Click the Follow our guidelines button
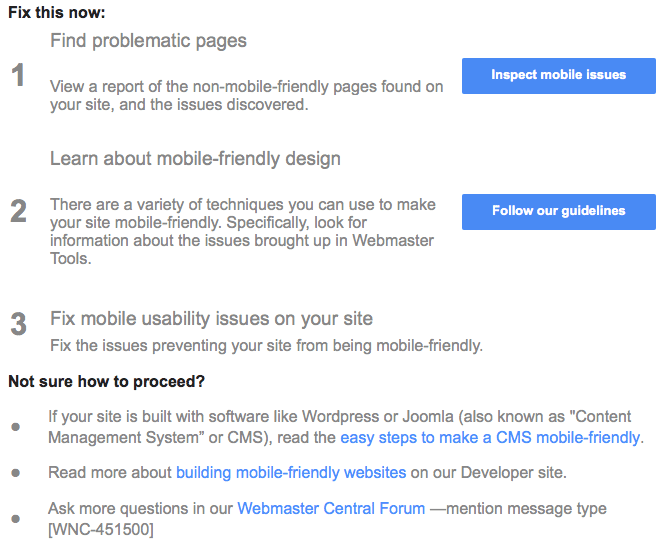Screen dimensions: 664x560 (x=559, y=212)
